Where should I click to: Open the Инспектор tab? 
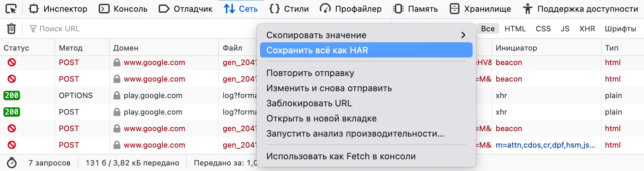tap(58, 9)
